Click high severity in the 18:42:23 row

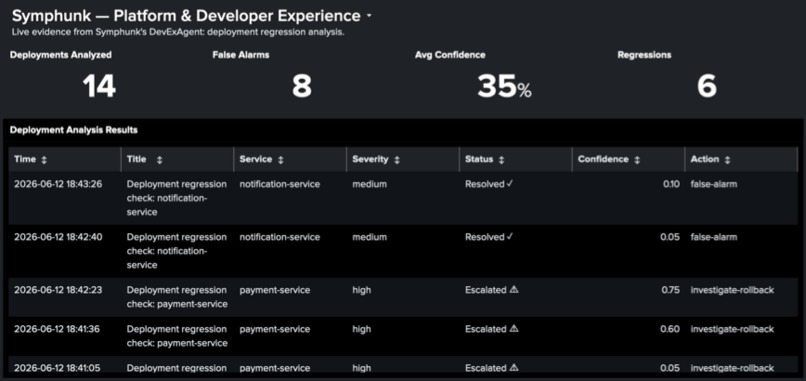(361, 290)
